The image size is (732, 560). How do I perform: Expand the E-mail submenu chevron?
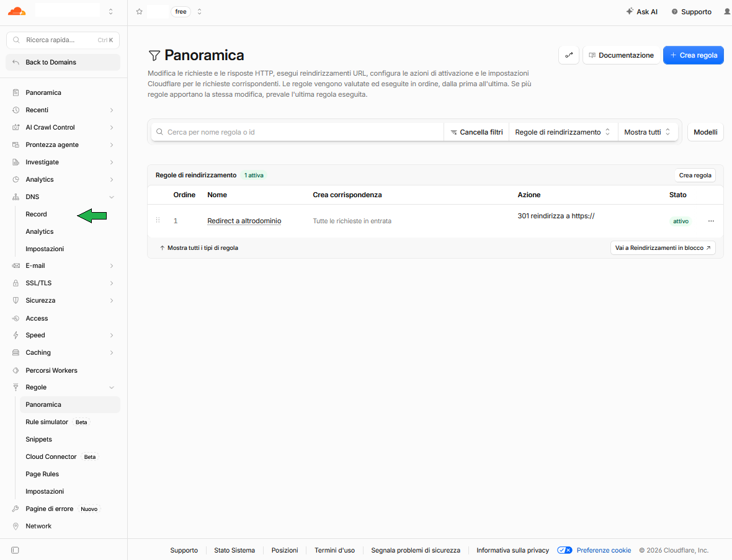(x=112, y=265)
